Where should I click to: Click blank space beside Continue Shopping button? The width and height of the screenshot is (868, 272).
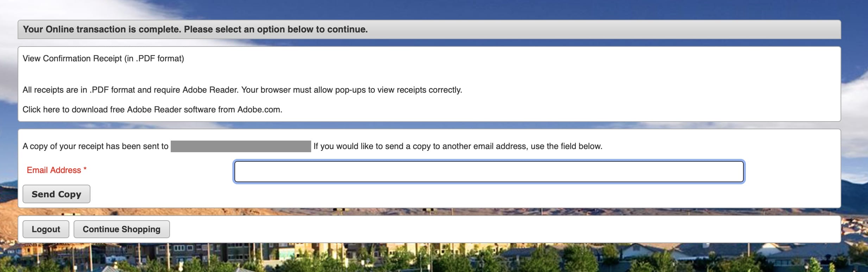(x=493, y=229)
